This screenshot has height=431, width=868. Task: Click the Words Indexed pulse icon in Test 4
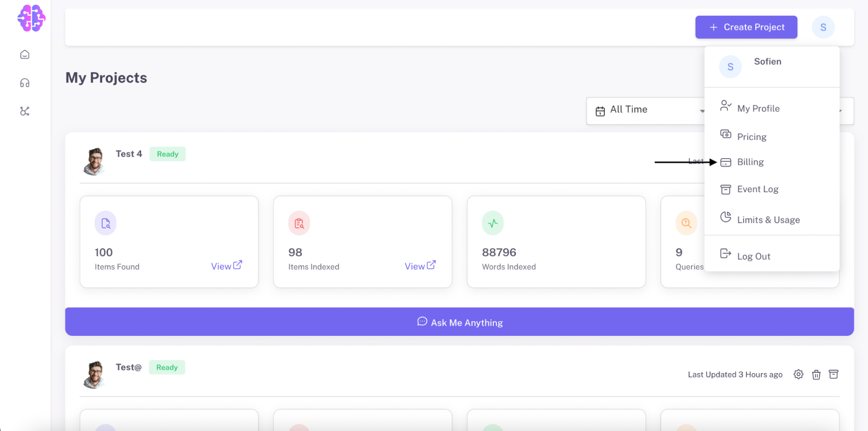[493, 223]
